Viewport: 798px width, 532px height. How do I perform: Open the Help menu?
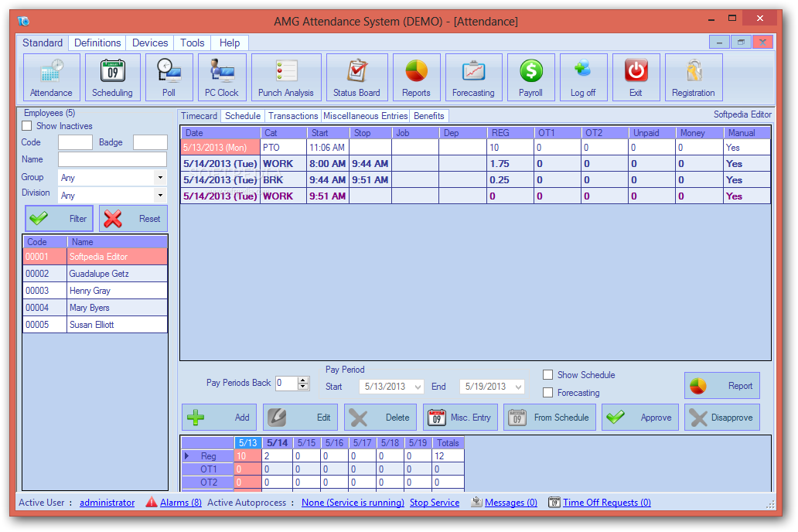pyautogui.click(x=230, y=43)
